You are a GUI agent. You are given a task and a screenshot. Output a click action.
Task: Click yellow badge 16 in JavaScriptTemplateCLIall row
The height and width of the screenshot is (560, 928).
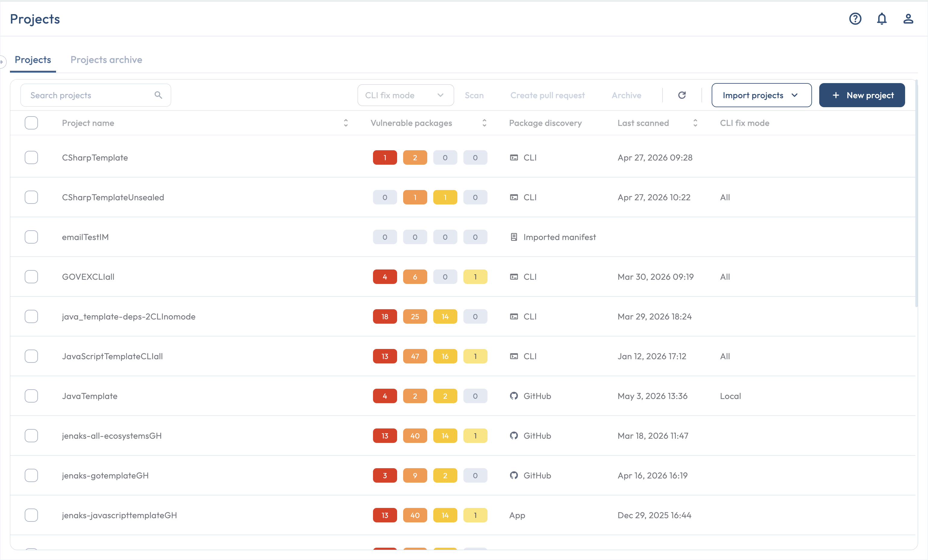(x=445, y=356)
